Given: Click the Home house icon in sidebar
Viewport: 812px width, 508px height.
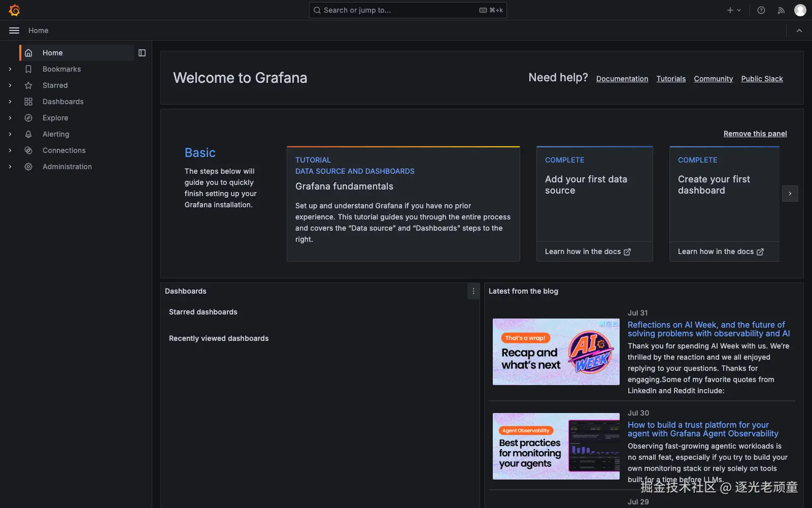Looking at the screenshot, I should click(x=28, y=53).
